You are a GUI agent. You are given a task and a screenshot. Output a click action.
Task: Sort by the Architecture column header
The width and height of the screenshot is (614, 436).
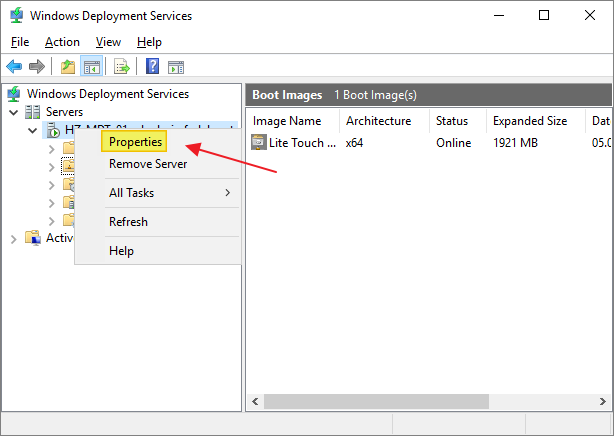coord(378,121)
